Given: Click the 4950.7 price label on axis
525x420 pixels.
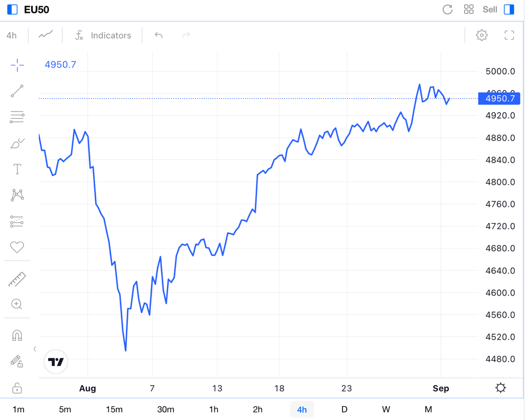Looking at the screenshot, I should click(x=499, y=98).
